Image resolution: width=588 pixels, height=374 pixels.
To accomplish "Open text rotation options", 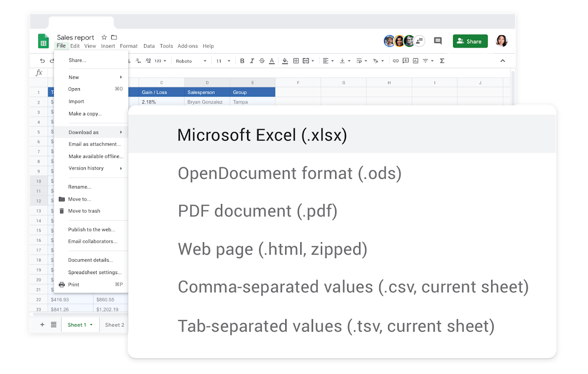I will click(x=378, y=61).
